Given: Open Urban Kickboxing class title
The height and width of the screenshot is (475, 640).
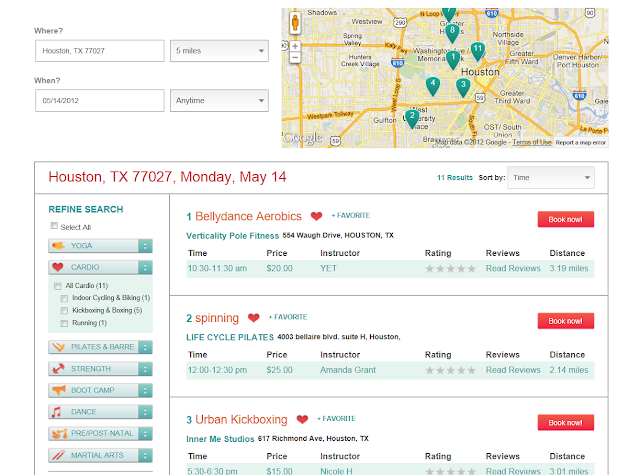Looking at the screenshot, I should (x=241, y=420).
